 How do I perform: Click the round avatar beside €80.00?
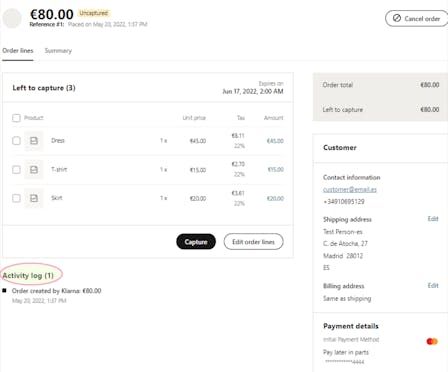(x=12, y=18)
